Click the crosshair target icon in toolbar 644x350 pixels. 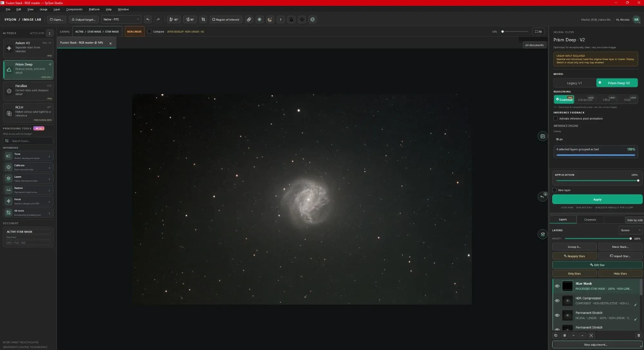click(302, 19)
